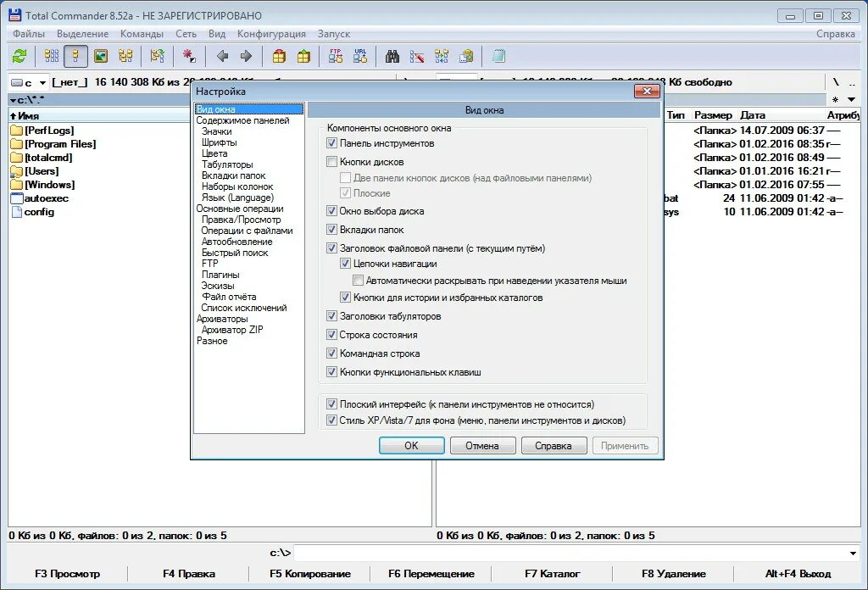
Task: Click the Total Commander floppy title icon
Action: (x=15, y=15)
